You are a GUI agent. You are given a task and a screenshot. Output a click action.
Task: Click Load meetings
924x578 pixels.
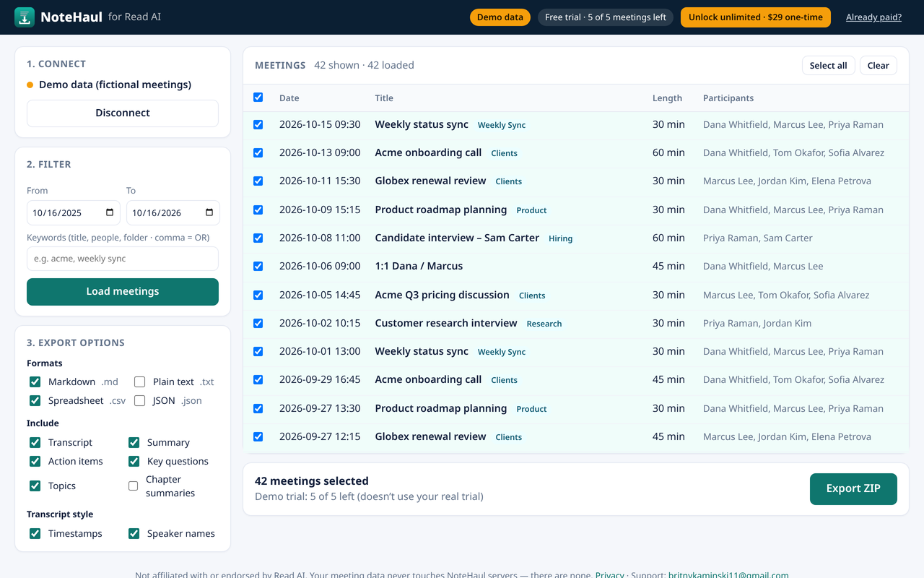coord(123,292)
